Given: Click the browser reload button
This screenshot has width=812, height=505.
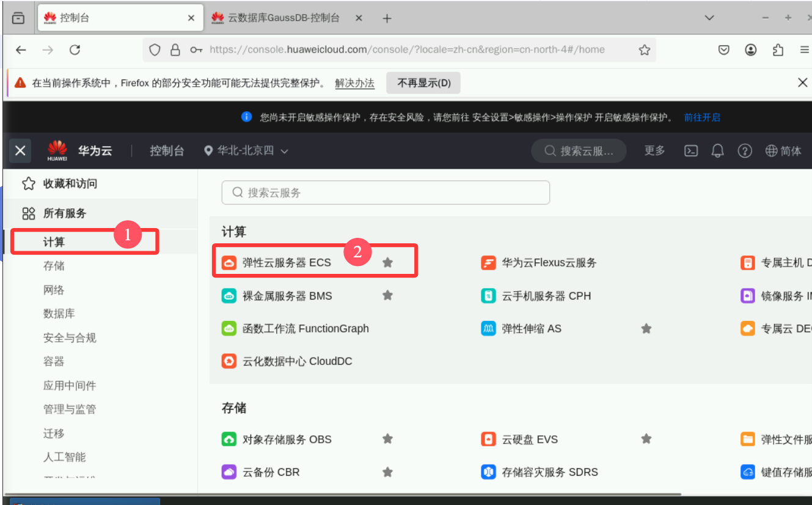Looking at the screenshot, I should (75, 50).
